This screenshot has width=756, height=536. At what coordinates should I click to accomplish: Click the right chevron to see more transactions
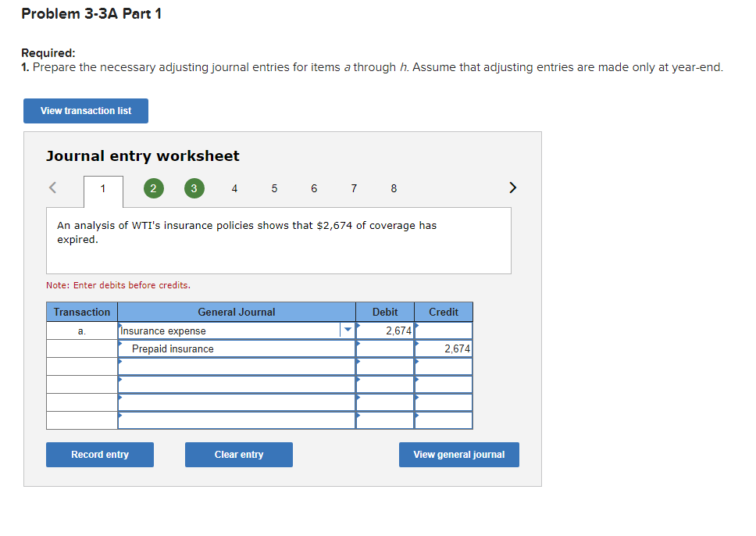[x=512, y=188]
